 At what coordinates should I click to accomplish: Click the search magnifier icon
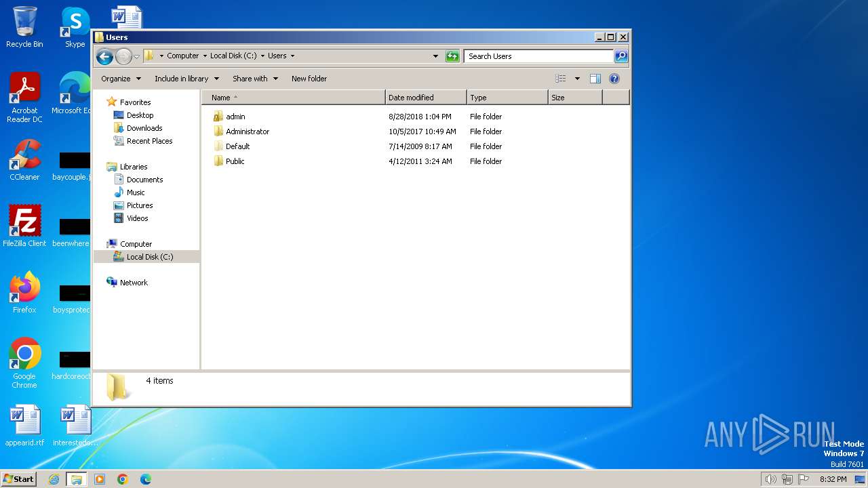620,56
